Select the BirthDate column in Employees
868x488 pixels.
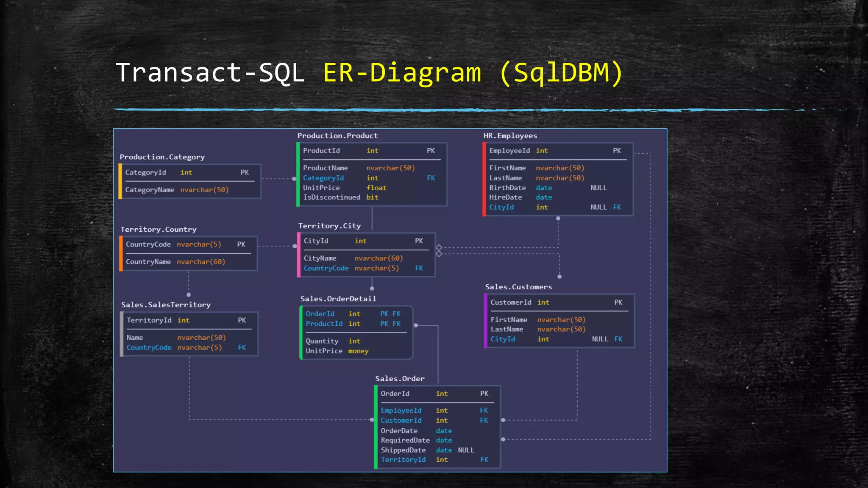point(558,188)
